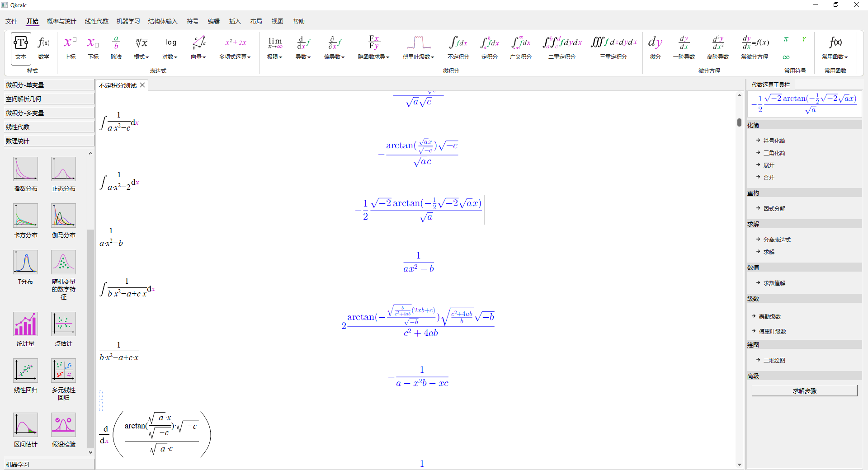Insert a 定积分 definite integral

coord(489,48)
